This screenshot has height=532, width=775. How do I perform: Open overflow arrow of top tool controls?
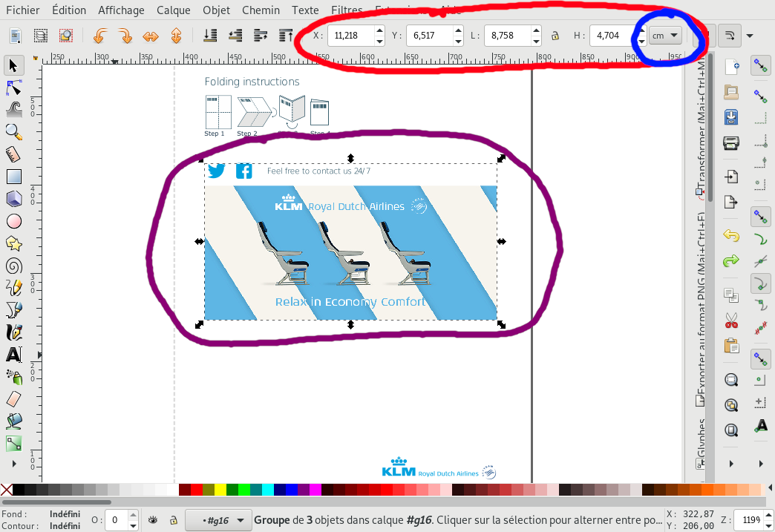750,36
